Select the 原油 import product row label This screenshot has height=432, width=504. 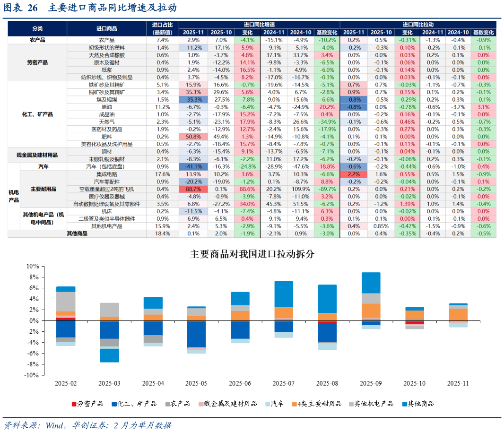tap(106, 107)
